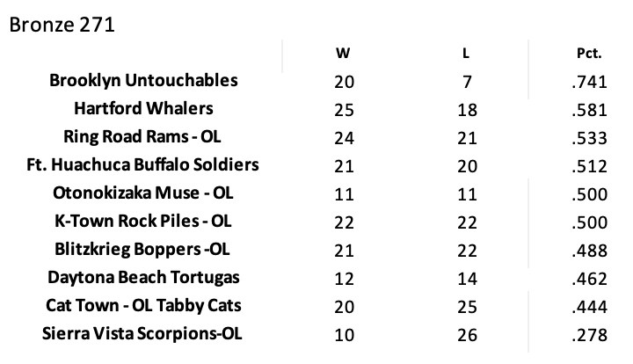Click the Hartford Whalers team name
The width and height of the screenshot is (633, 364).
click(143, 108)
